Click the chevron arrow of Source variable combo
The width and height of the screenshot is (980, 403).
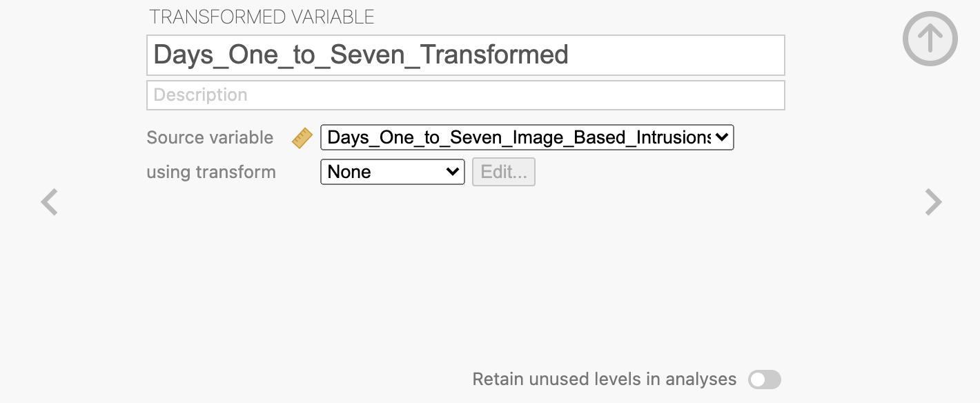722,137
